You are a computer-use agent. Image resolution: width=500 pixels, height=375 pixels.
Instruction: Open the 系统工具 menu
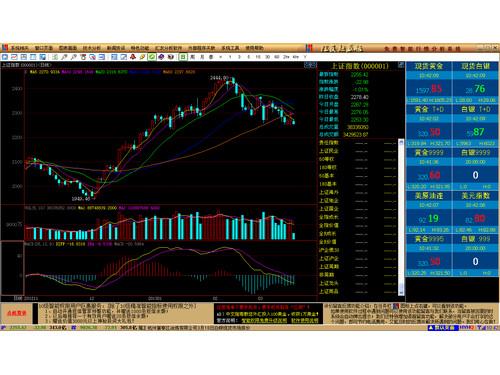[230, 48]
